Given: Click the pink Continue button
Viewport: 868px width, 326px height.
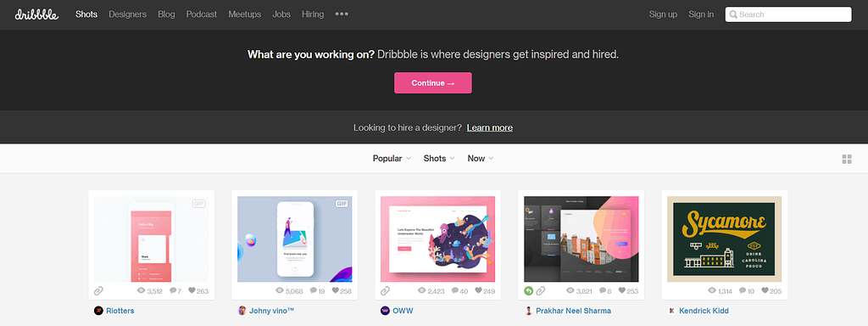Looking at the screenshot, I should (433, 82).
